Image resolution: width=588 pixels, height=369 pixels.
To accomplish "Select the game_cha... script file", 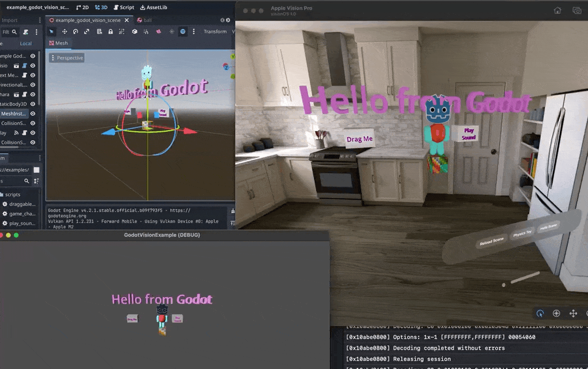I will [x=19, y=214].
